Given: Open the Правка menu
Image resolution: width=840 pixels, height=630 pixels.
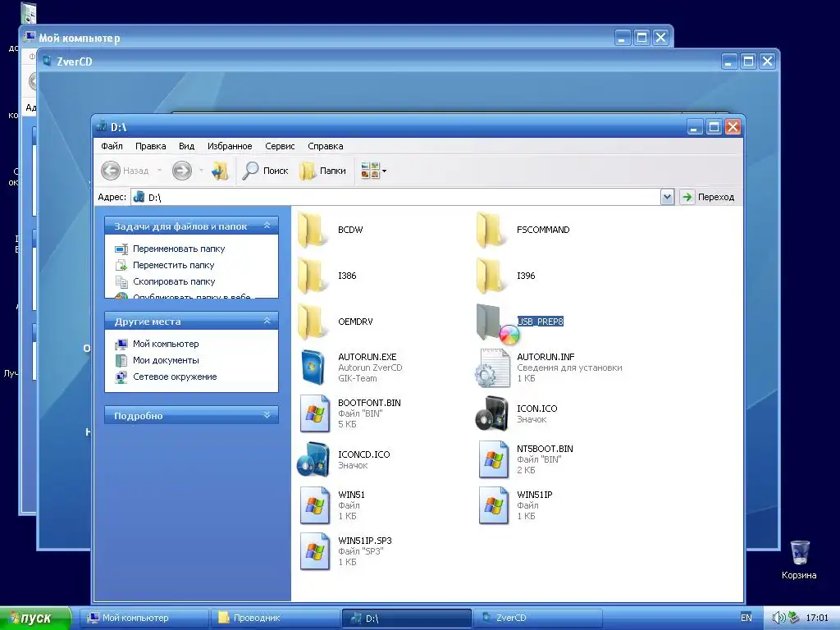Looking at the screenshot, I should tap(151, 146).
